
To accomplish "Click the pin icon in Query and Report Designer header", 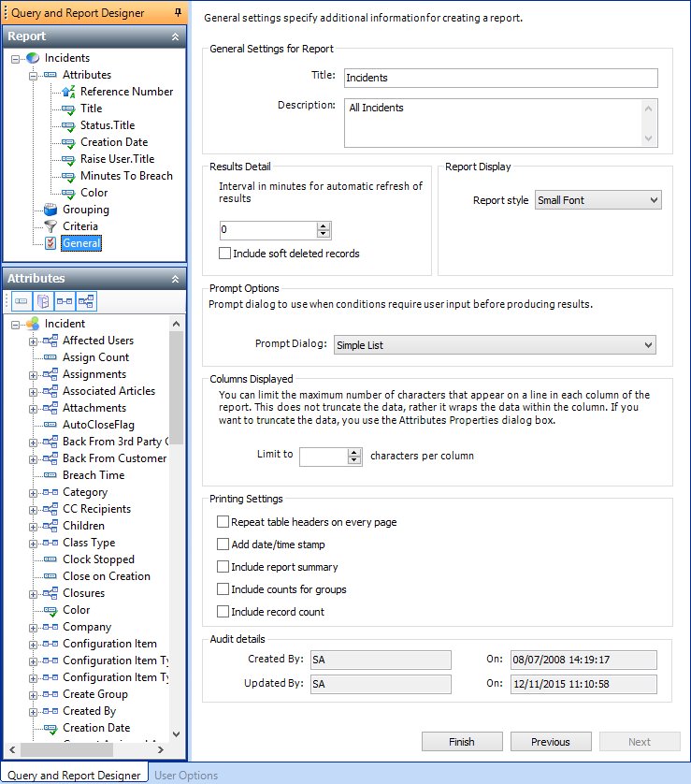I will (178, 12).
